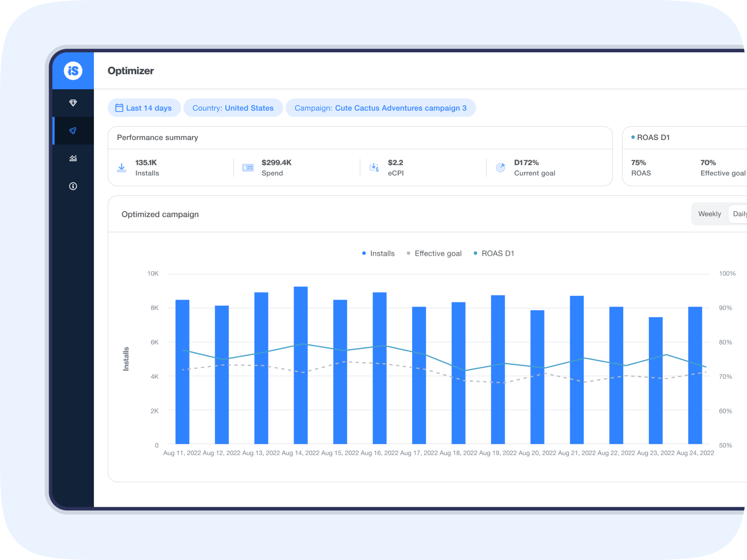This screenshot has width=747, height=560.
Task: Open the Last 14 days date filter
Action: (x=144, y=108)
